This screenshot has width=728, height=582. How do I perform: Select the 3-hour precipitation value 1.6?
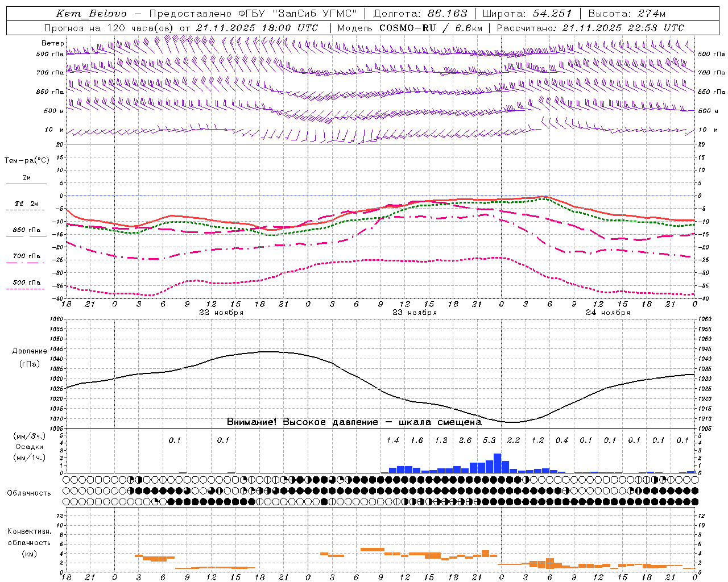(x=417, y=440)
